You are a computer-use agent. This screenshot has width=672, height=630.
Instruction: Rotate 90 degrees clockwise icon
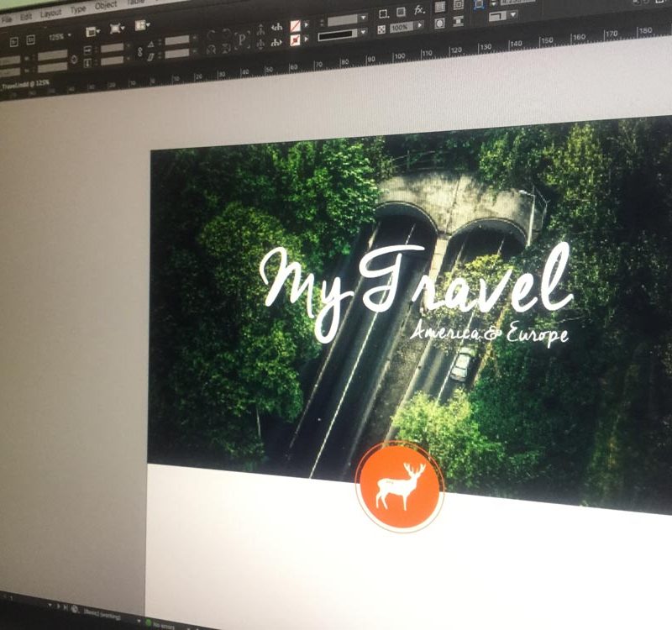coord(211,35)
